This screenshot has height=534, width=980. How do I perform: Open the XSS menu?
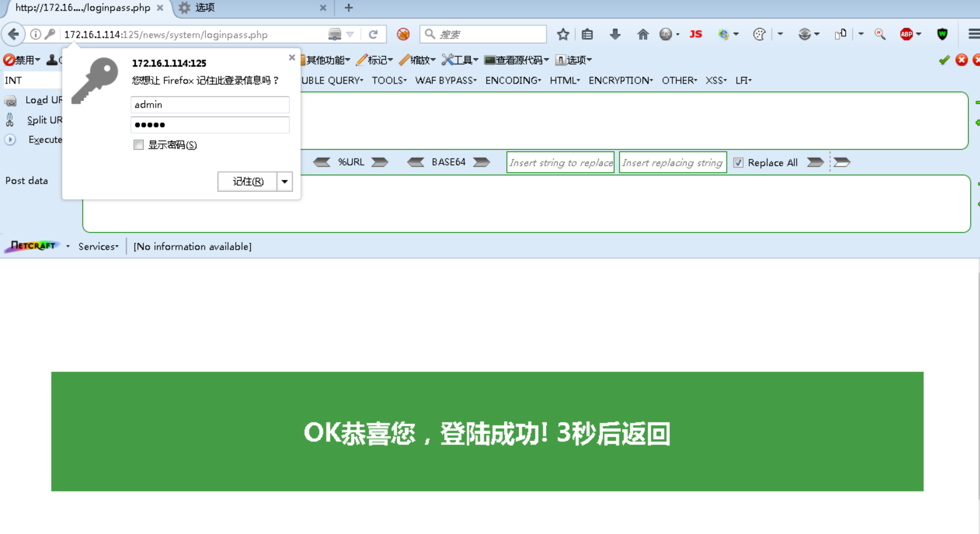[x=715, y=80]
